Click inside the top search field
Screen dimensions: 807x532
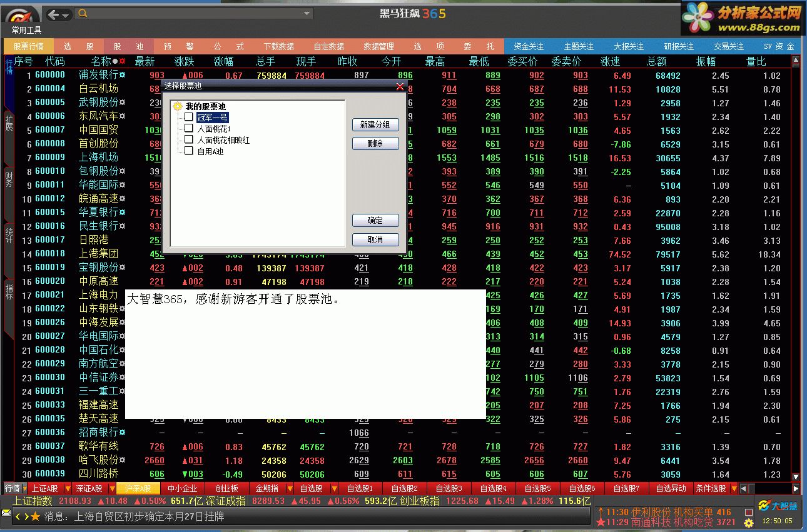pos(195,14)
